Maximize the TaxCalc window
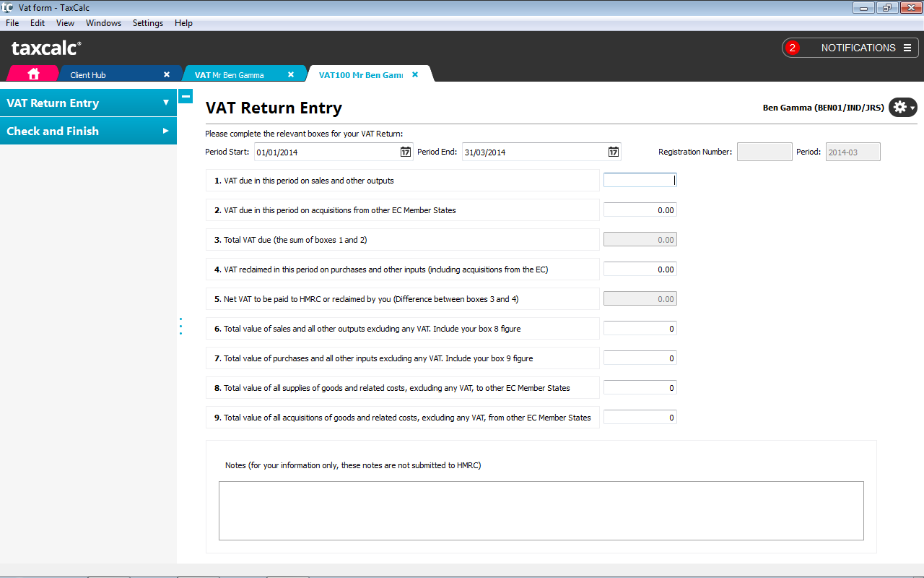The image size is (924, 578). pos(886,8)
